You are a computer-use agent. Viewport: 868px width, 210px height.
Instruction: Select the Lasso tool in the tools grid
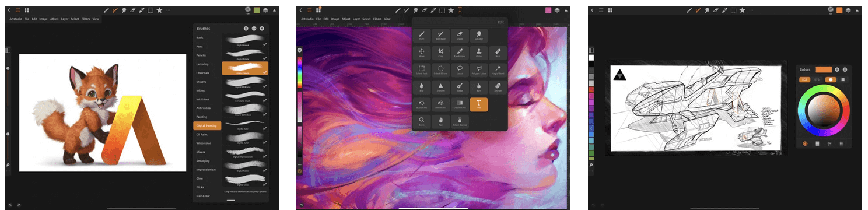pos(459,70)
